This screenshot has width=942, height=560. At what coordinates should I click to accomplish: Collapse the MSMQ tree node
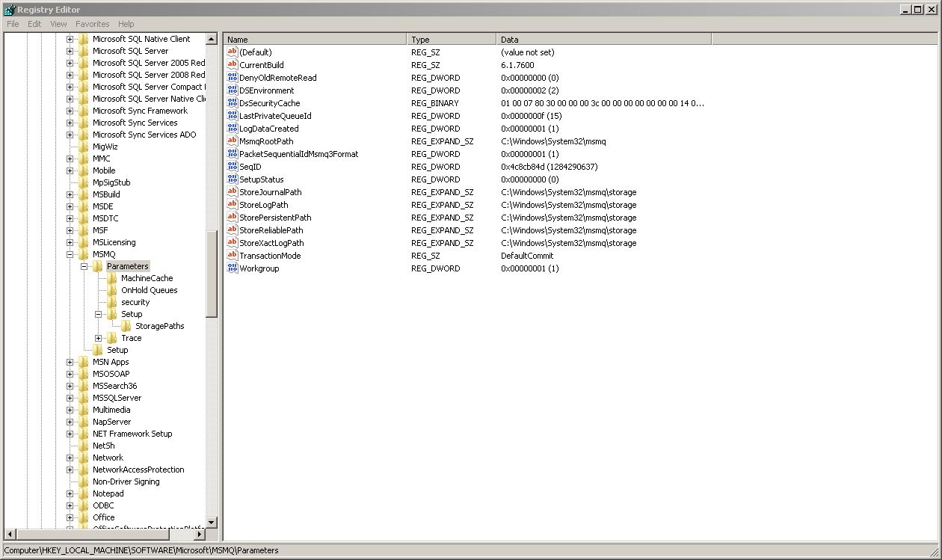point(70,254)
